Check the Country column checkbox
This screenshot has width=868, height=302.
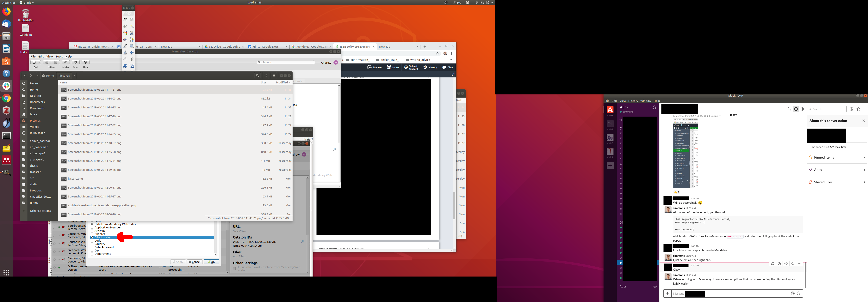pyautogui.click(x=92, y=244)
